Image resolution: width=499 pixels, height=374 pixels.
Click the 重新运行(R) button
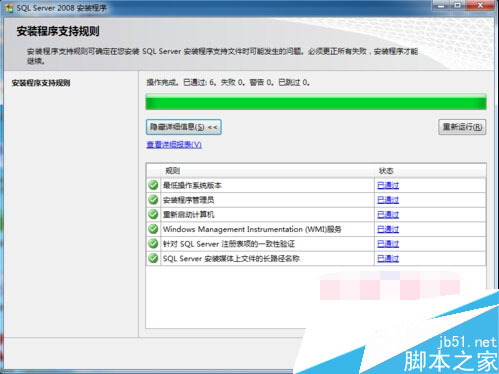click(x=462, y=127)
